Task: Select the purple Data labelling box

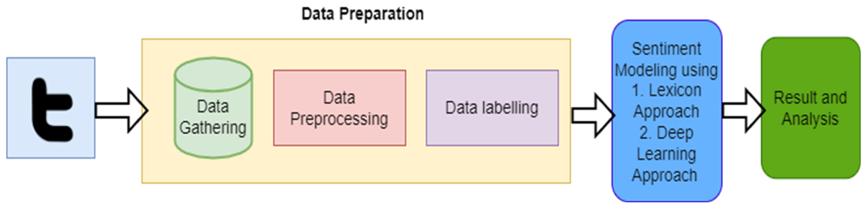Action: pos(492,131)
